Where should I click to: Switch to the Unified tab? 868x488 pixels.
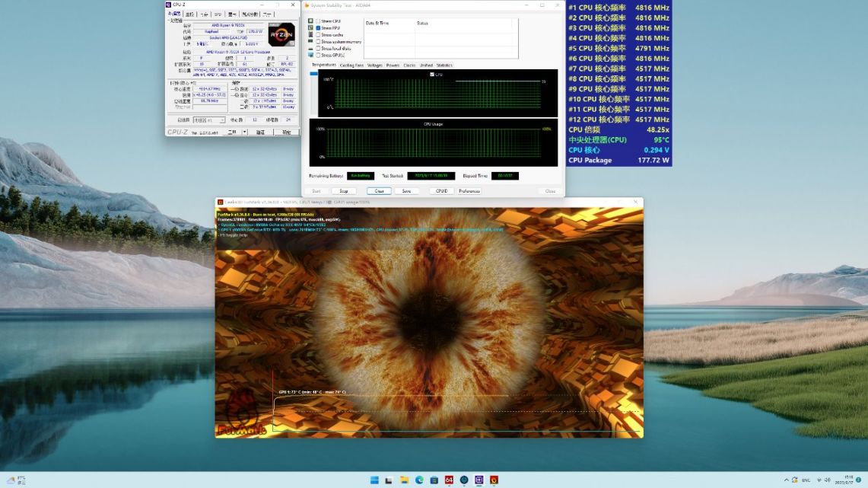click(426, 65)
